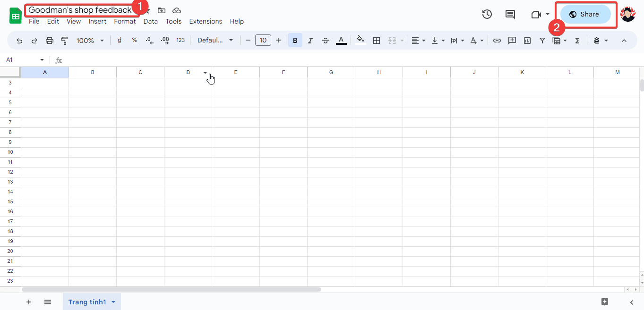Open the comments panel icon
This screenshot has width=644, height=310.
pos(510,14)
